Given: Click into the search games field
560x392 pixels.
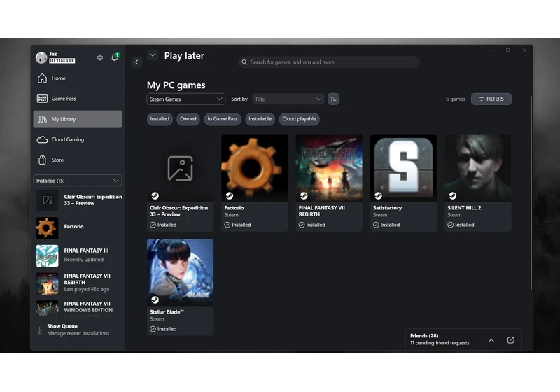Looking at the screenshot, I should [x=328, y=62].
